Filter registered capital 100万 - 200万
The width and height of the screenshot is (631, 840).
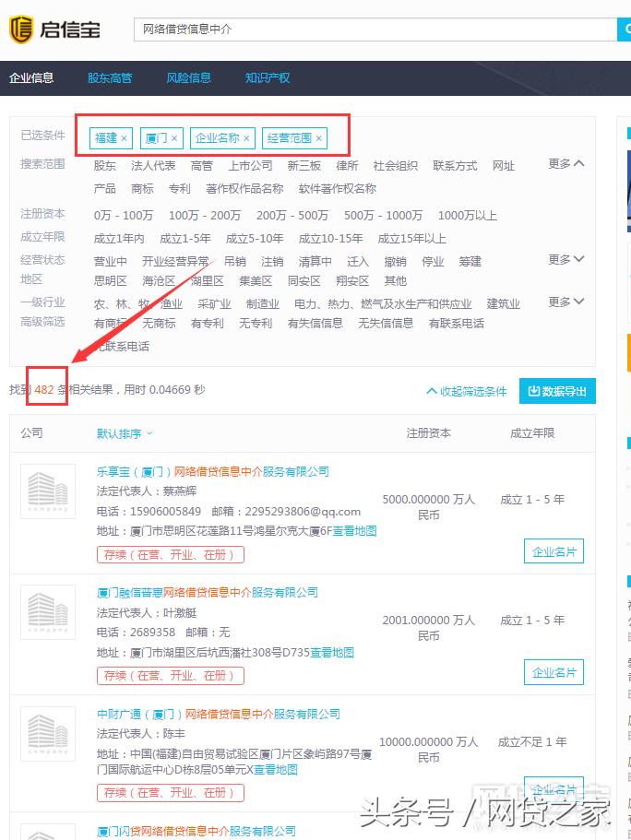[x=205, y=216]
